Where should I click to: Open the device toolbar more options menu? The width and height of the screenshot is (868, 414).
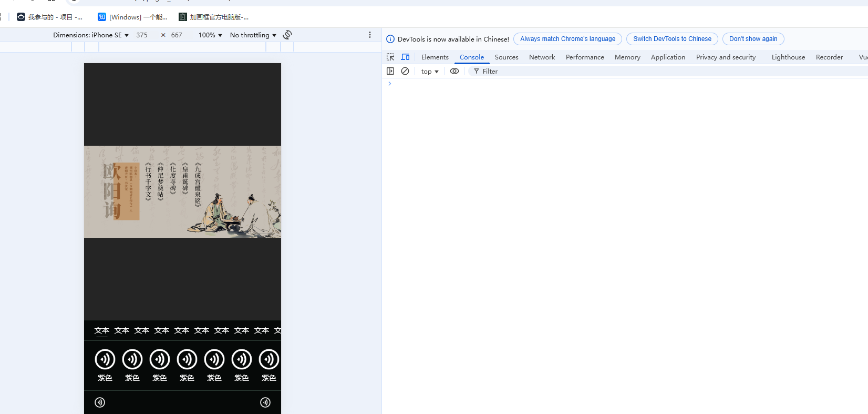[x=370, y=35]
